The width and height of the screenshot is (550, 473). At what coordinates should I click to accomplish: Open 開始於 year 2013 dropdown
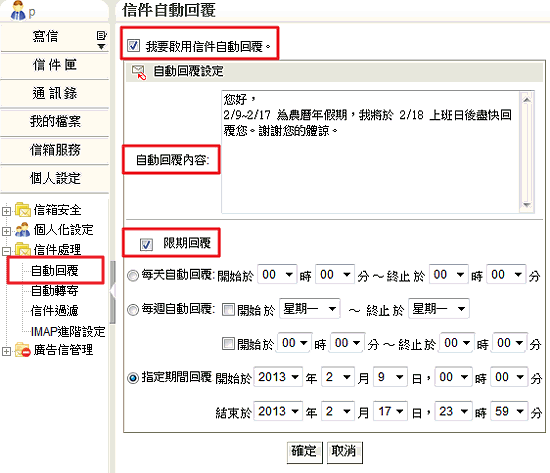click(x=278, y=377)
